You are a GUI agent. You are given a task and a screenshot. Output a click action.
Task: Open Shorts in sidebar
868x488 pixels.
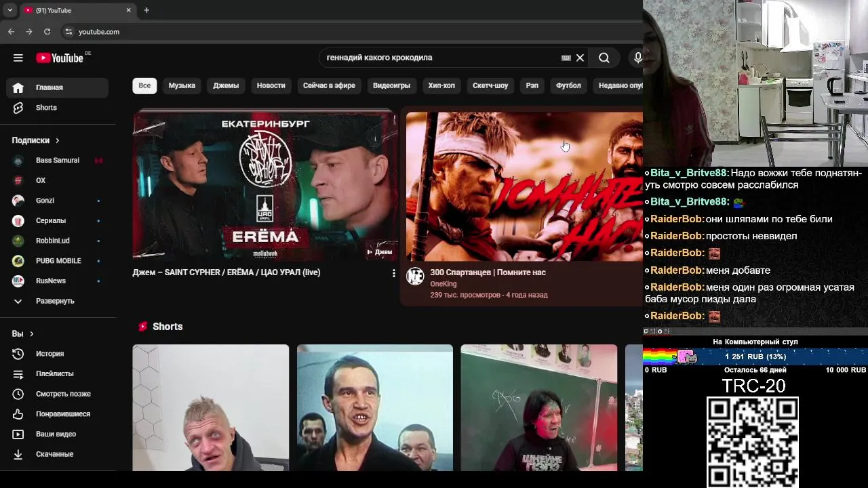click(x=58, y=108)
